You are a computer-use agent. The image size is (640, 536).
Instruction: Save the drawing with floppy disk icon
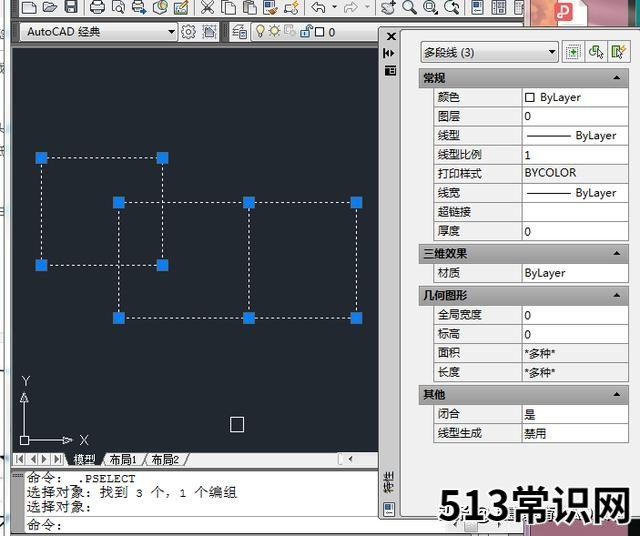pos(71,7)
